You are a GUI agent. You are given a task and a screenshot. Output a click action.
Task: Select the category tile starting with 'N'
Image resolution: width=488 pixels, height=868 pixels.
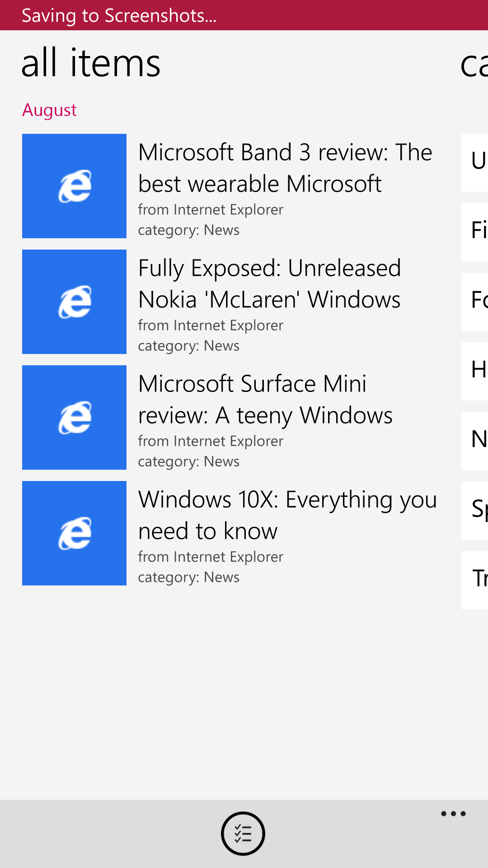pyautogui.click(x=474, y=441)
